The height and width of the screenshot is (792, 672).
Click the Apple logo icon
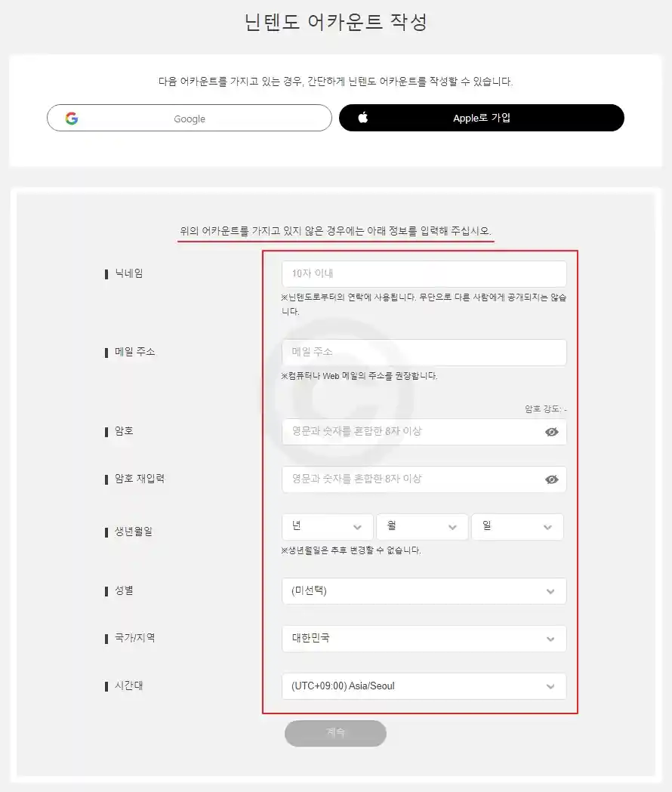click(362, 118)
